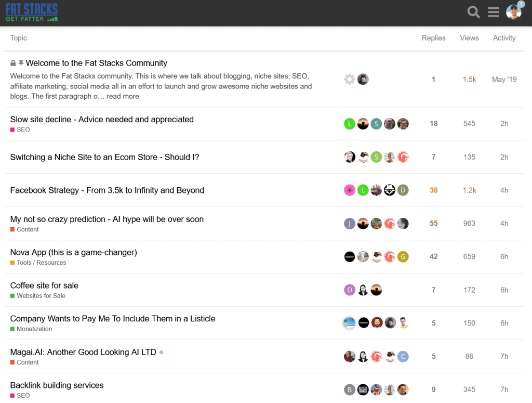Screen dimensions: 532x403
Task: Open Switching a Niche Site to Ecom topic
Action: pyautogui.click(x=104, y=157)
